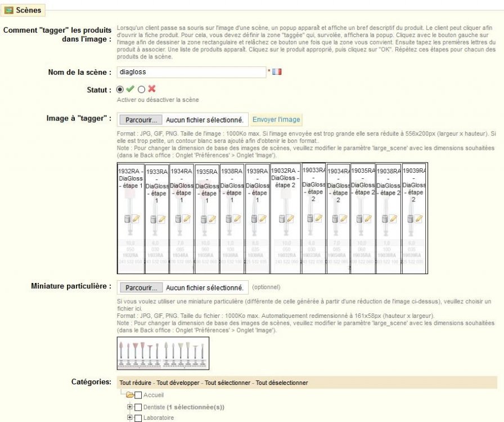The width and height of the screenshot is (504, 422).
Task: Tick the Laboratoire category checkbox
Action: click(138, 418)
